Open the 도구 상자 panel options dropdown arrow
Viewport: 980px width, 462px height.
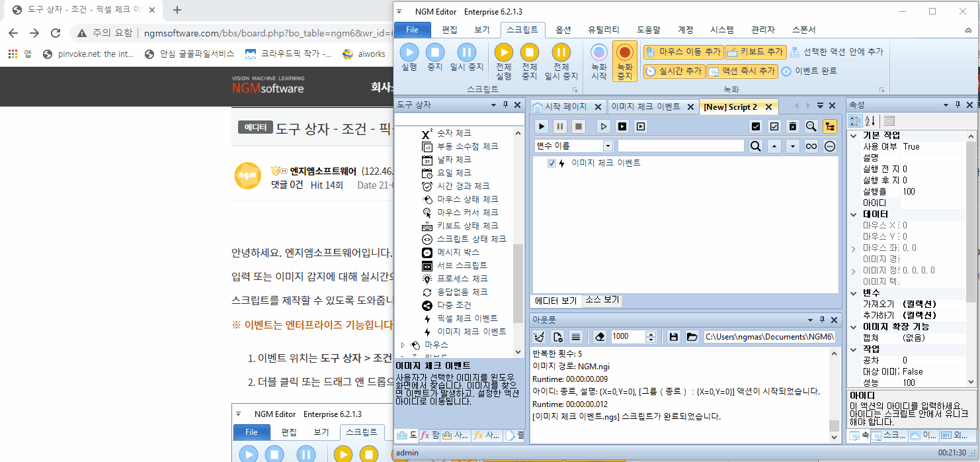click(x=493, y=105)
